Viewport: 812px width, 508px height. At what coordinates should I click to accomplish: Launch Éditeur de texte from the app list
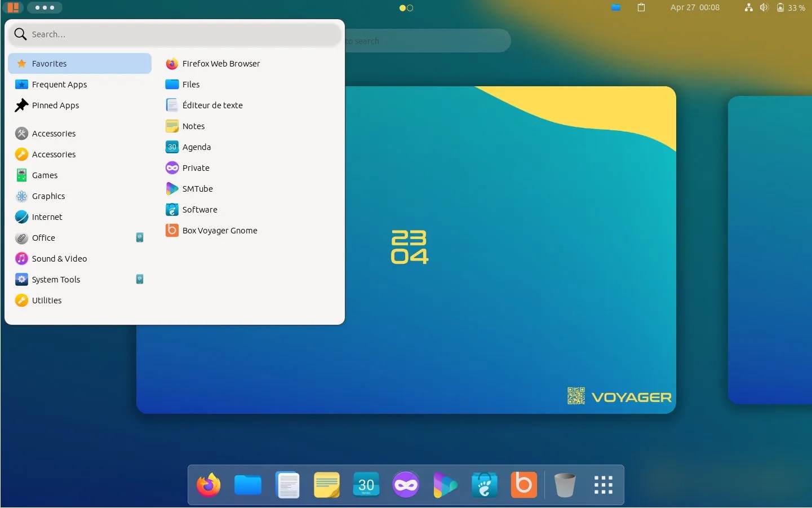212,105
